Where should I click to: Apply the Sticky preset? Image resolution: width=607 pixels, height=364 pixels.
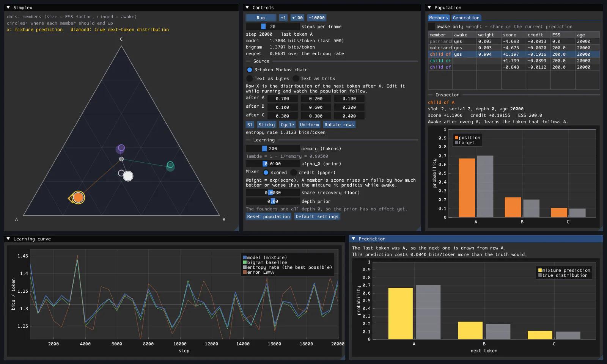point(266,125)
